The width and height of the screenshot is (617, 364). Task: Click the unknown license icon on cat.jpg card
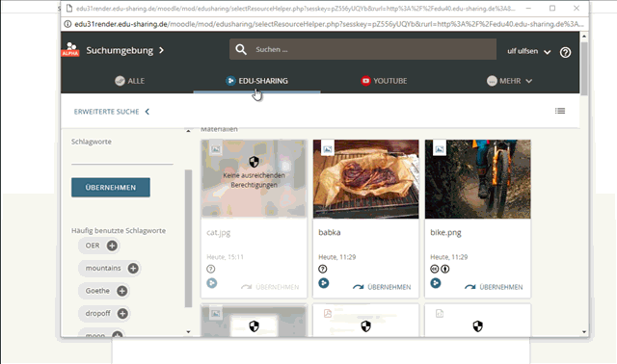(x=211, y=270)
